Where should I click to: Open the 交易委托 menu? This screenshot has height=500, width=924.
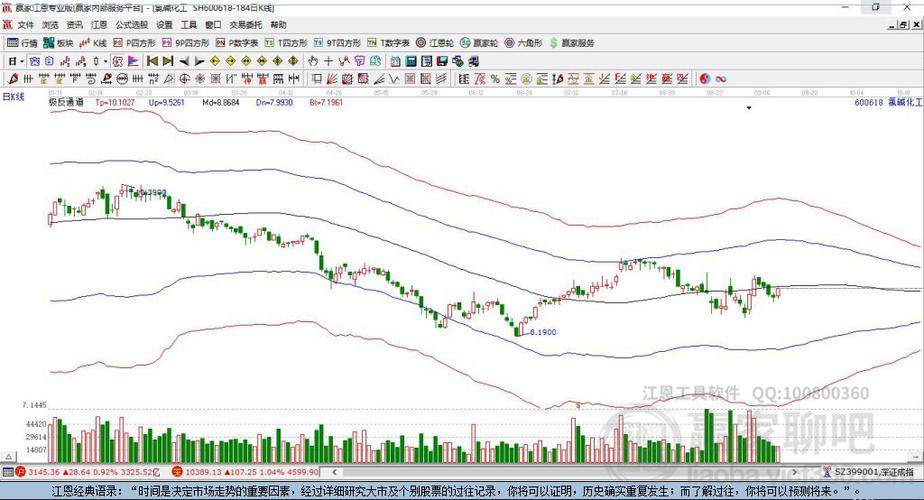[246, 25]
